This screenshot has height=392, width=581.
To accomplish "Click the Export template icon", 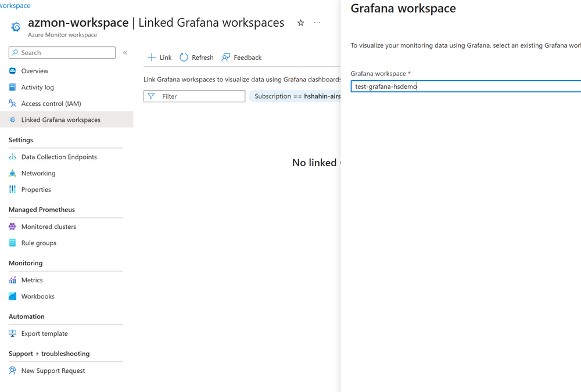I will point(12,333).
